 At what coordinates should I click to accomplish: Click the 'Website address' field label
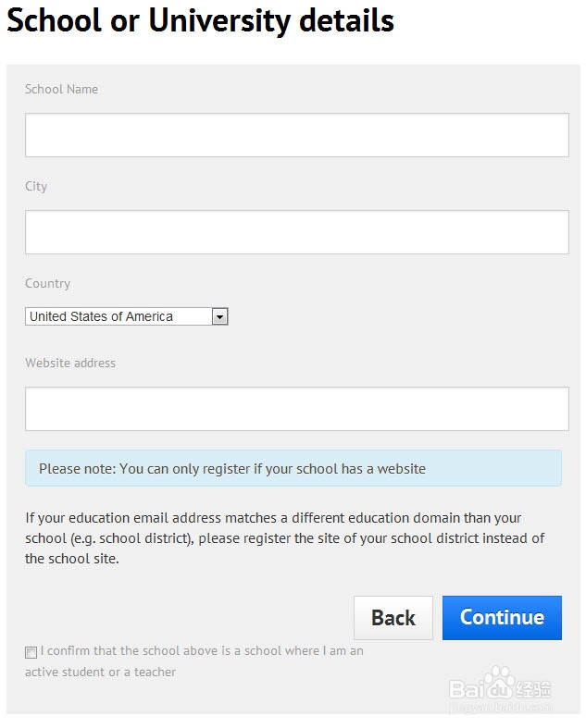(70, 363)
